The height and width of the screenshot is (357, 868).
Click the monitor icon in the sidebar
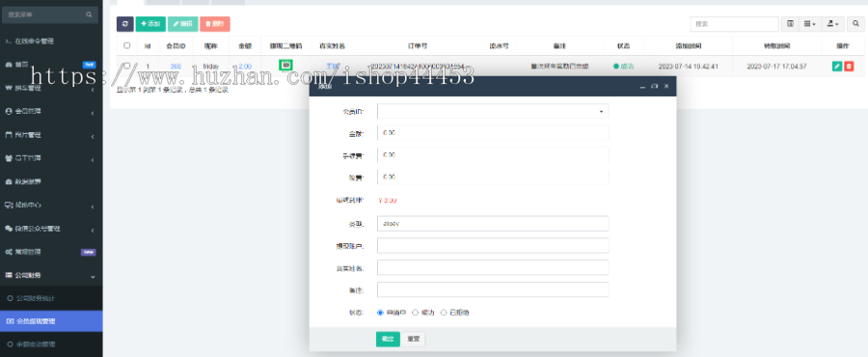[9, 206]
